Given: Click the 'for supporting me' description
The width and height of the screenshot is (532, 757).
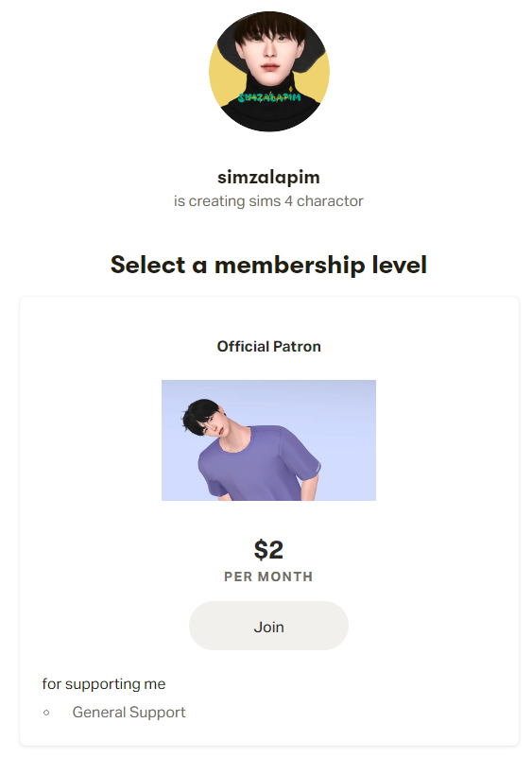Looking at the screenshot, I should pos(104,683).
